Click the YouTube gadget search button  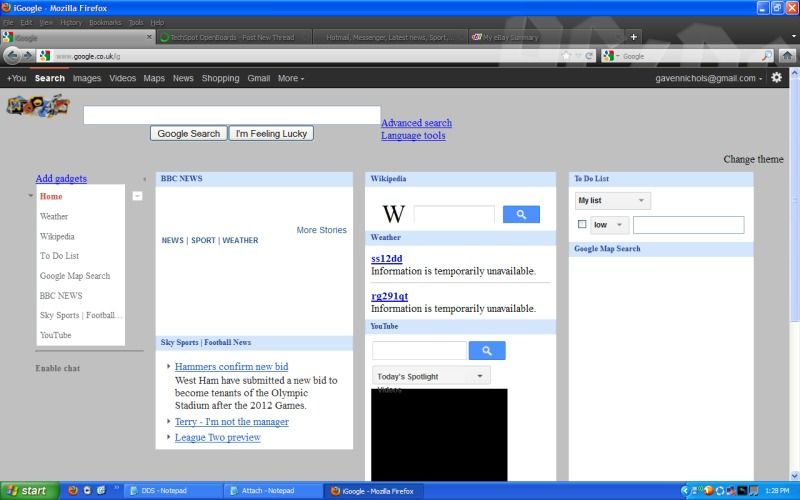487,351
